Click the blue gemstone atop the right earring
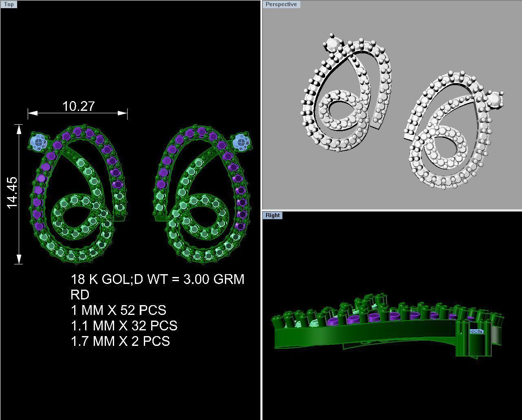522x420 pixels. 241,142
